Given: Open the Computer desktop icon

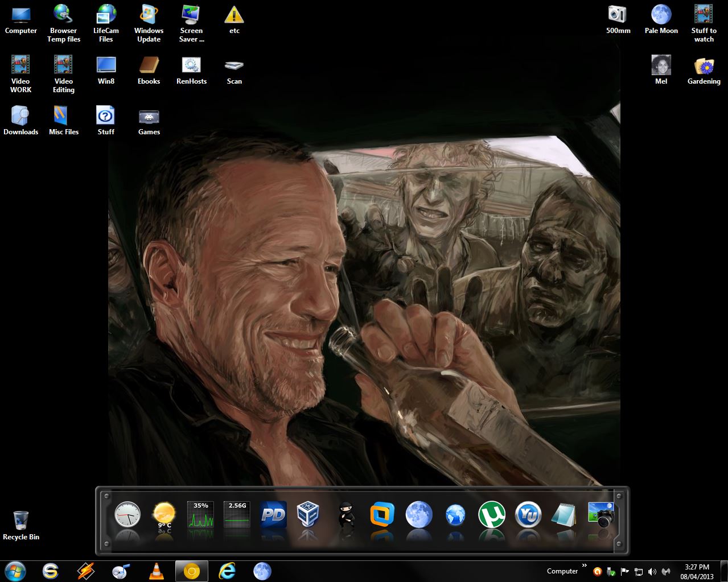Looking at the screenshot, I should [x=21, y=20].
